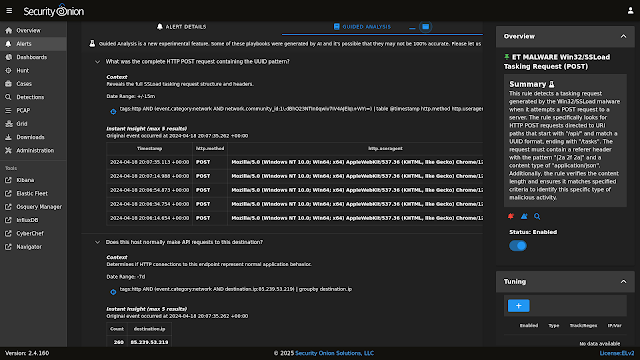This screenshot has width=640, height=360.
Task: Switch to the Alert Details tab
Action: click(x=182, y=27)
